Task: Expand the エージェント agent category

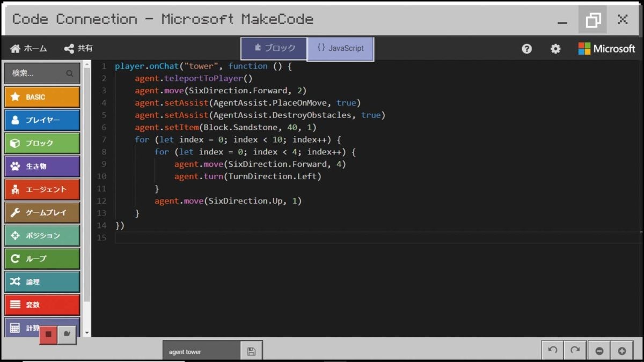Action: point(42,189)
